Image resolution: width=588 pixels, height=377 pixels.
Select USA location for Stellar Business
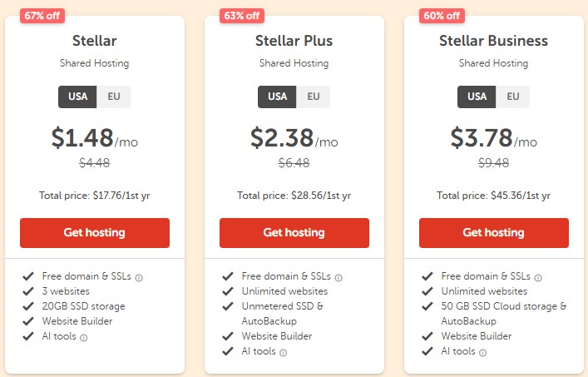(477, 97)
